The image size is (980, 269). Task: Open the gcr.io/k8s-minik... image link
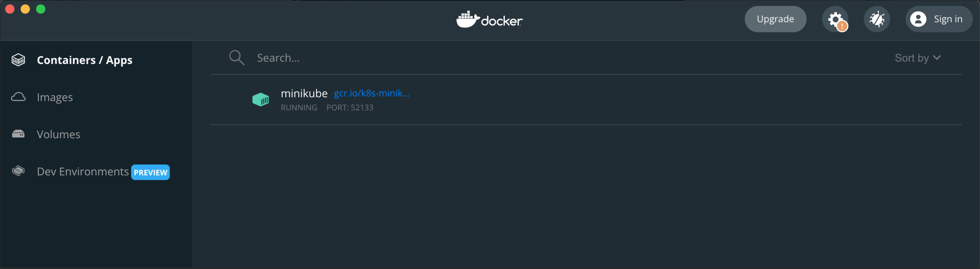pos(372,93)
